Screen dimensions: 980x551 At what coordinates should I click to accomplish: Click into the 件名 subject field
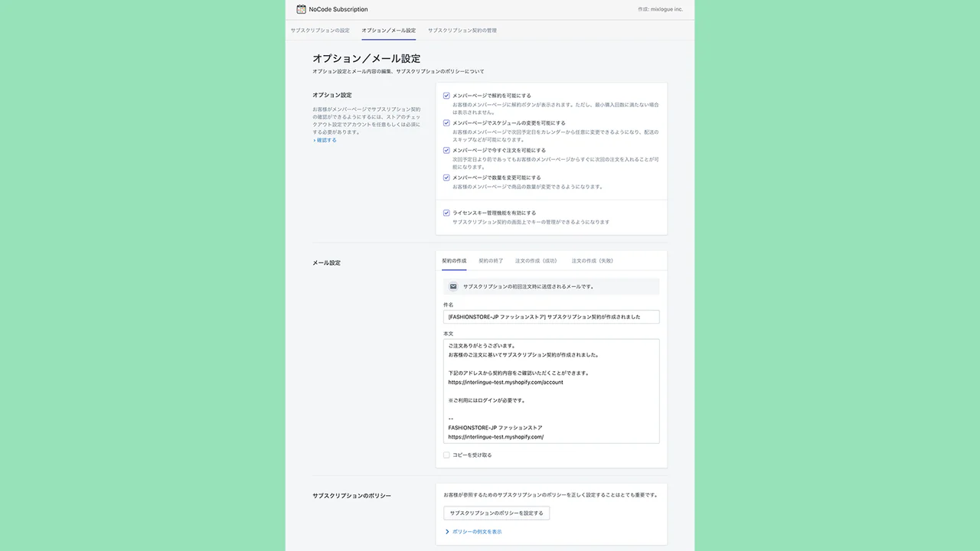(551, 316)
